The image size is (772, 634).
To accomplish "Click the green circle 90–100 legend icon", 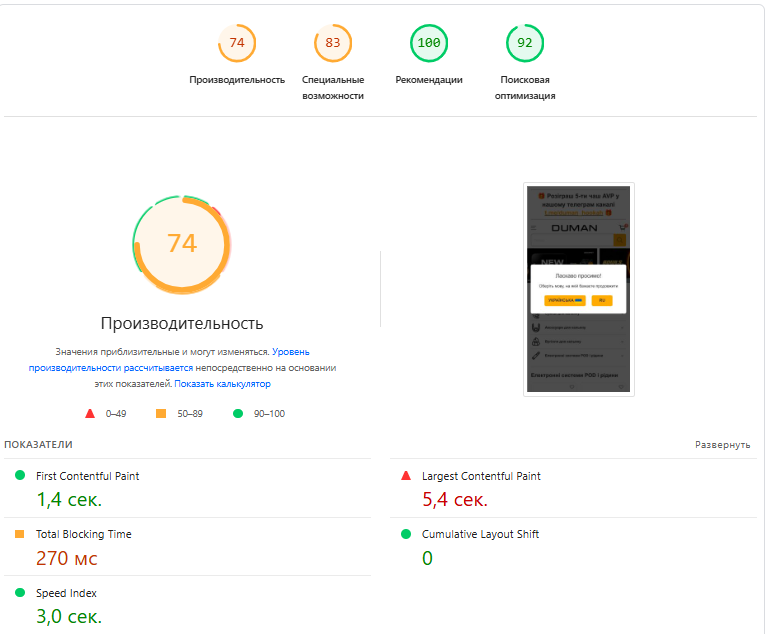I will 238,413.
